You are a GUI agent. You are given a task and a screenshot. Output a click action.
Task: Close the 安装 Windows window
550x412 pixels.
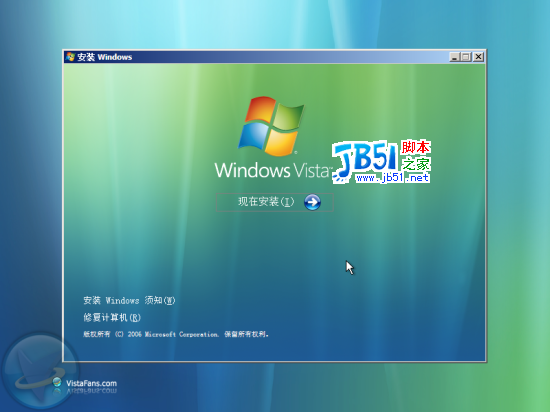click(x=478, y=57)
